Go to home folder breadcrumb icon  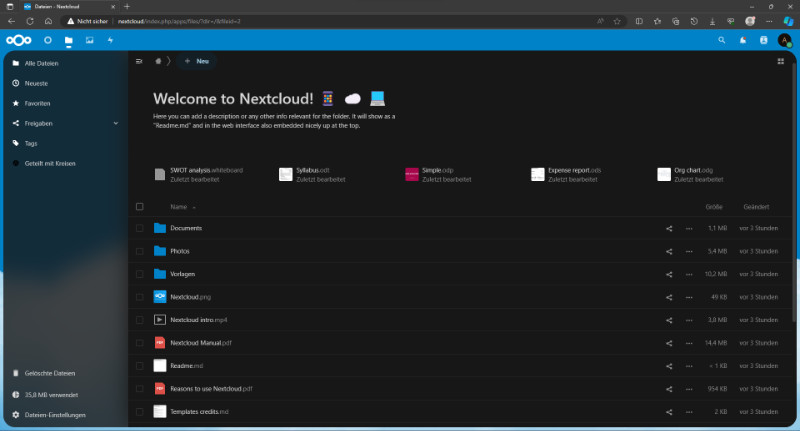pyautogui.click(x=158, y=61)
